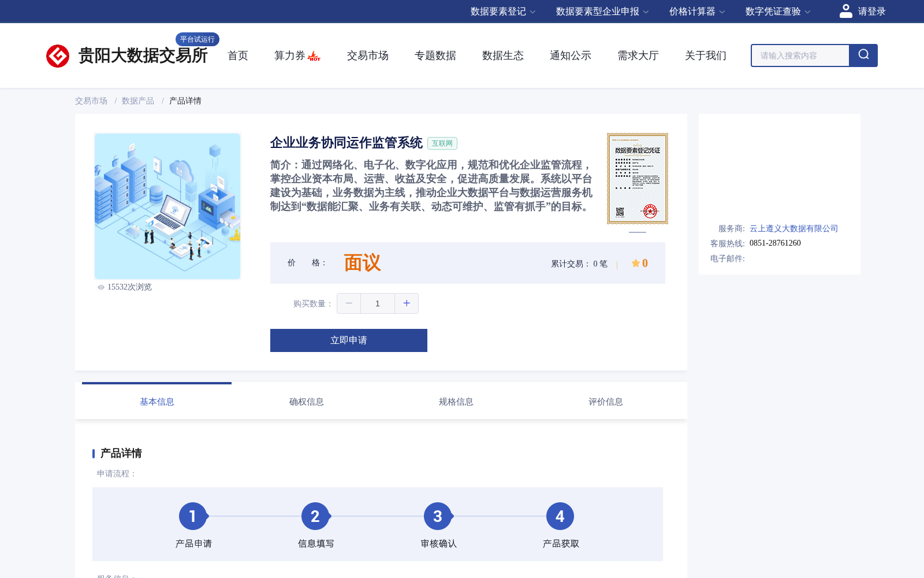Click the 互联网 category tag
Screen dimensions: 924x578
(442, 143)
